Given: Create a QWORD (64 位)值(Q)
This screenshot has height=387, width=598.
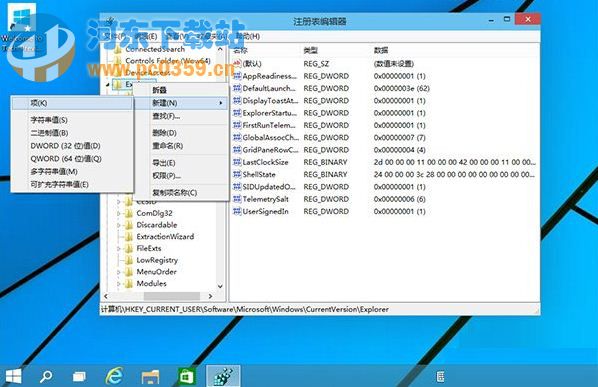Looking at the screenshot, I should coord(72,159).
